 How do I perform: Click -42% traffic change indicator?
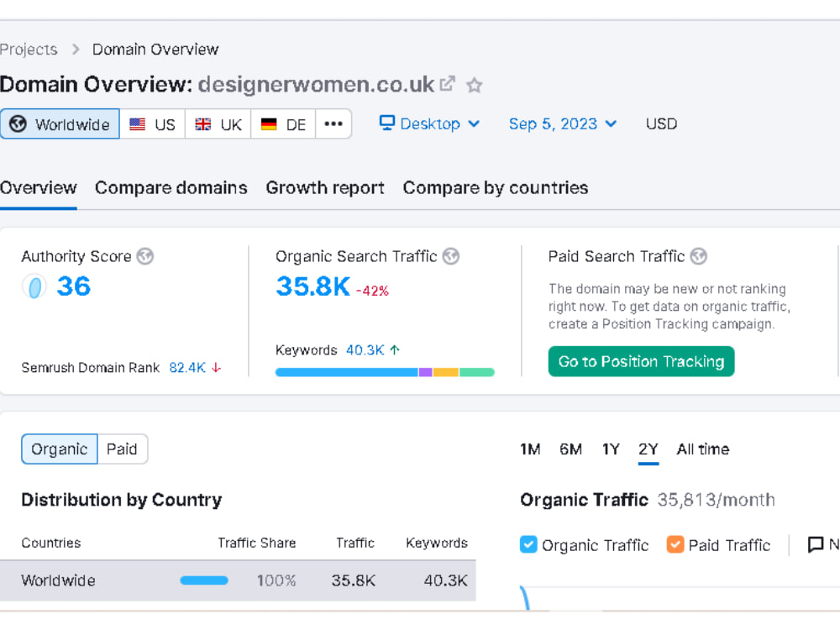pos(372,291)
